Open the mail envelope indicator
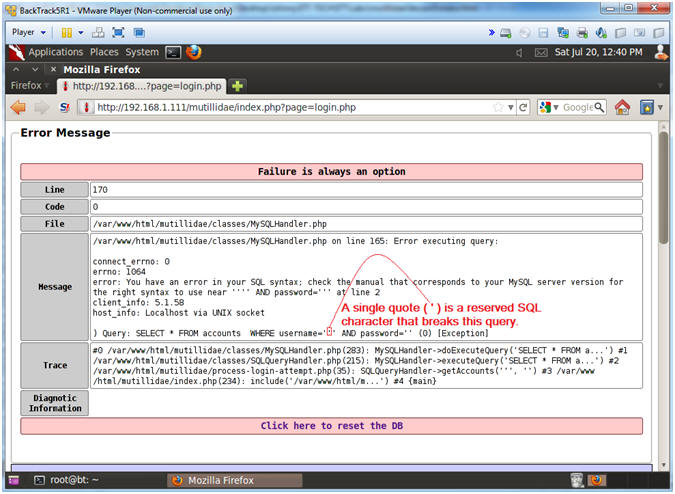675x494 pixels. pos(541,52)
